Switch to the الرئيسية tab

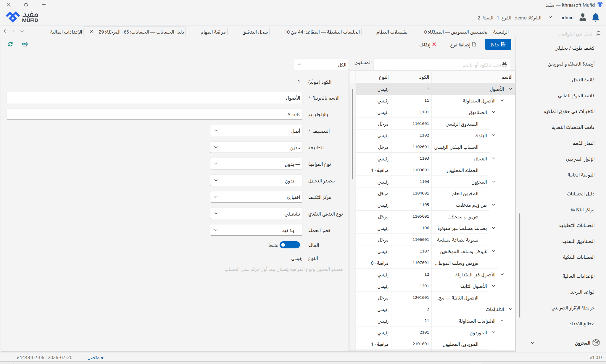point(501,32)
